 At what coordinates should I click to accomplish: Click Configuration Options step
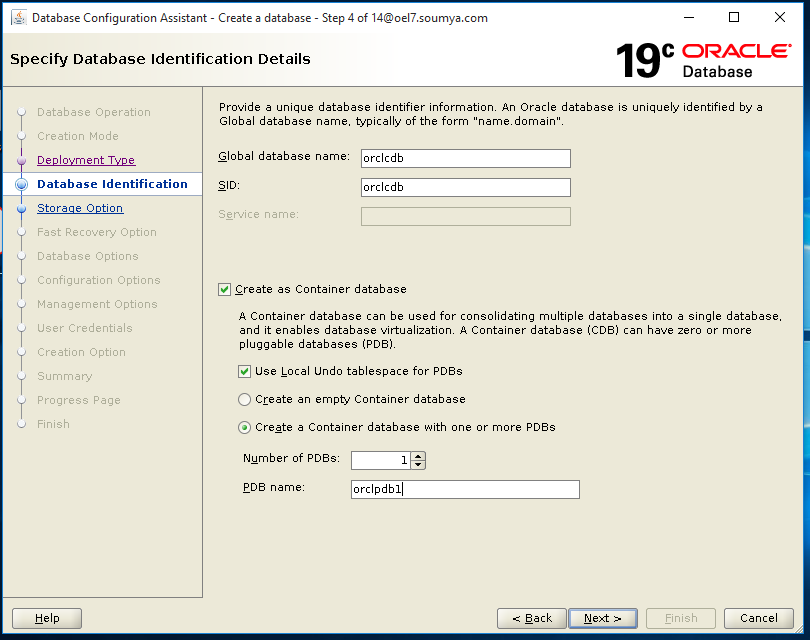(x=99, y=280)
